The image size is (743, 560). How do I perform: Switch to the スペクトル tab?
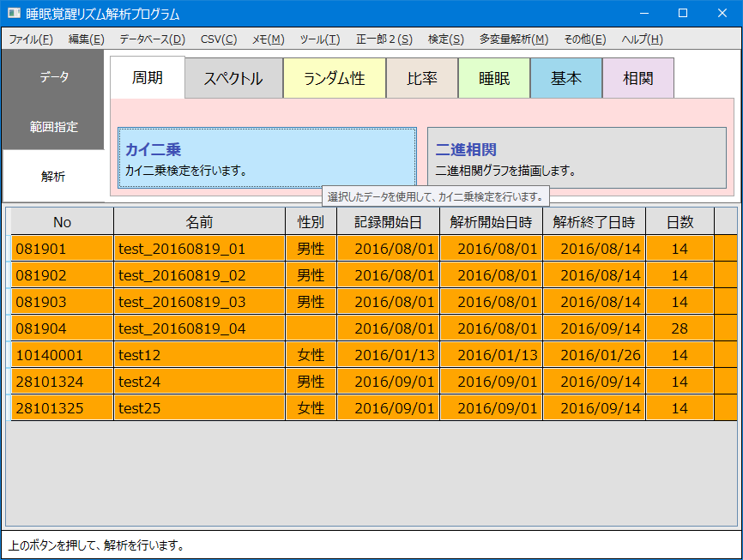pyautogui.click(x=233, y=78)
